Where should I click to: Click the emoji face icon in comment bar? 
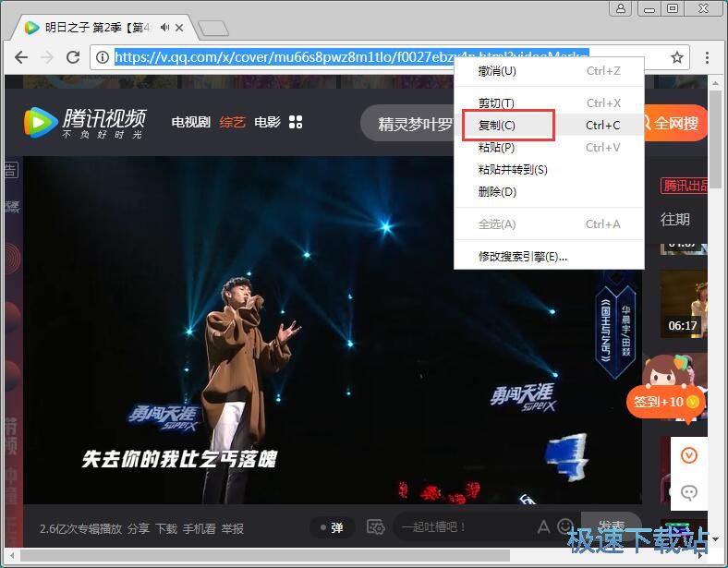pos(565,527)
